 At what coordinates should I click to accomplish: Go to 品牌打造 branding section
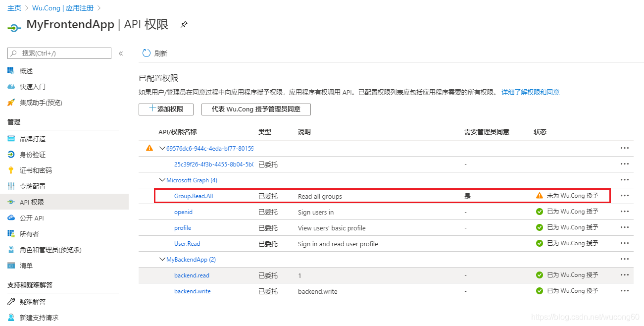tap(33, 139)
